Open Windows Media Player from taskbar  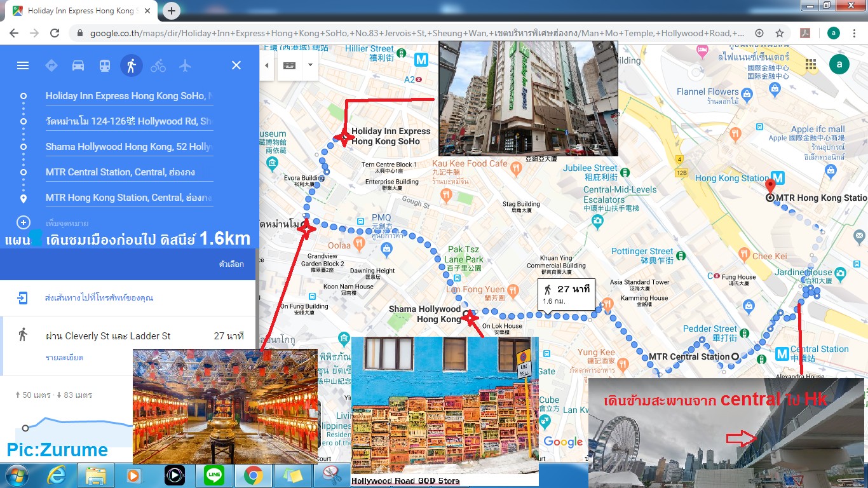[x=135, y=475]
